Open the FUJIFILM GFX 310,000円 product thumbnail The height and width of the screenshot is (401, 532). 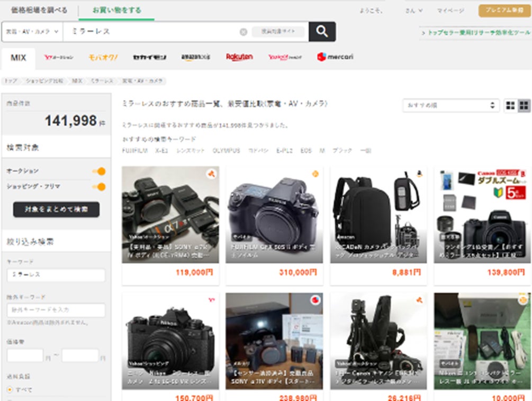pos(274,215)
